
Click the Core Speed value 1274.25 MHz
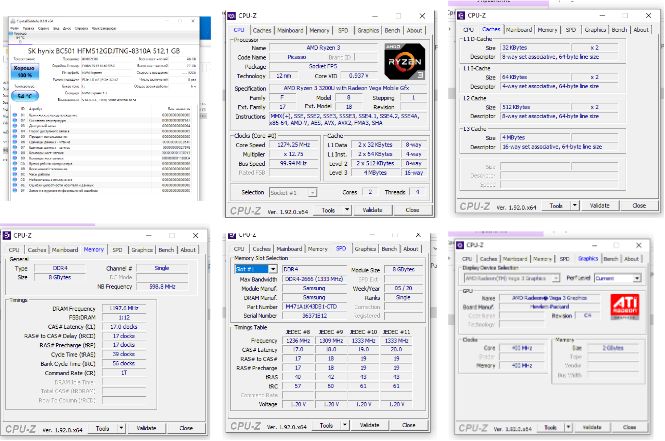pyautogui.click(x=293, y=145)
